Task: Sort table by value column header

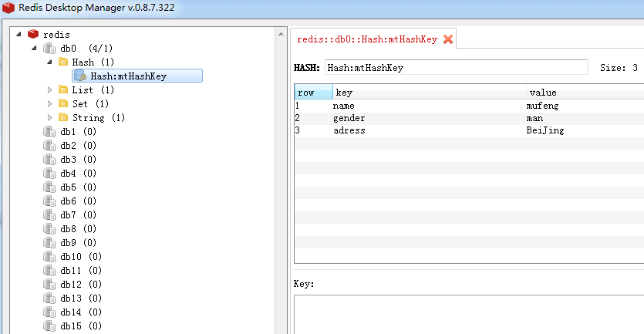Action: click(x=585, y=92)
